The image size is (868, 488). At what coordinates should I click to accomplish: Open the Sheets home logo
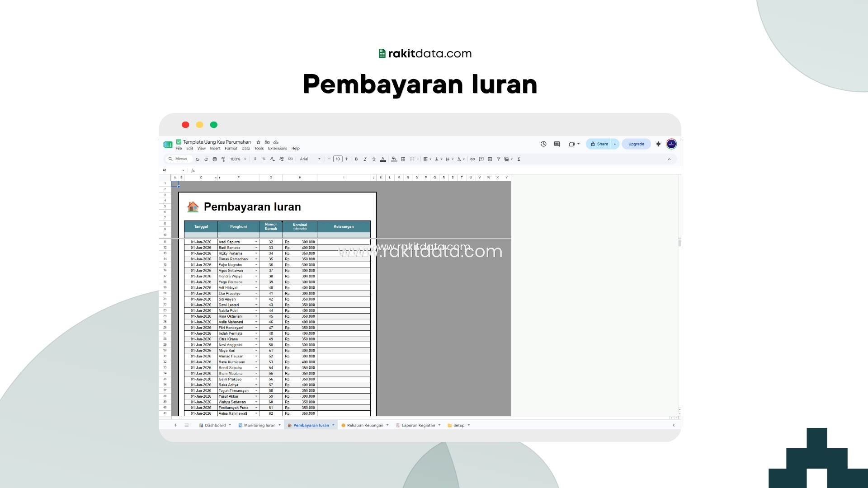pyautogui.click(x=168, y=145)
